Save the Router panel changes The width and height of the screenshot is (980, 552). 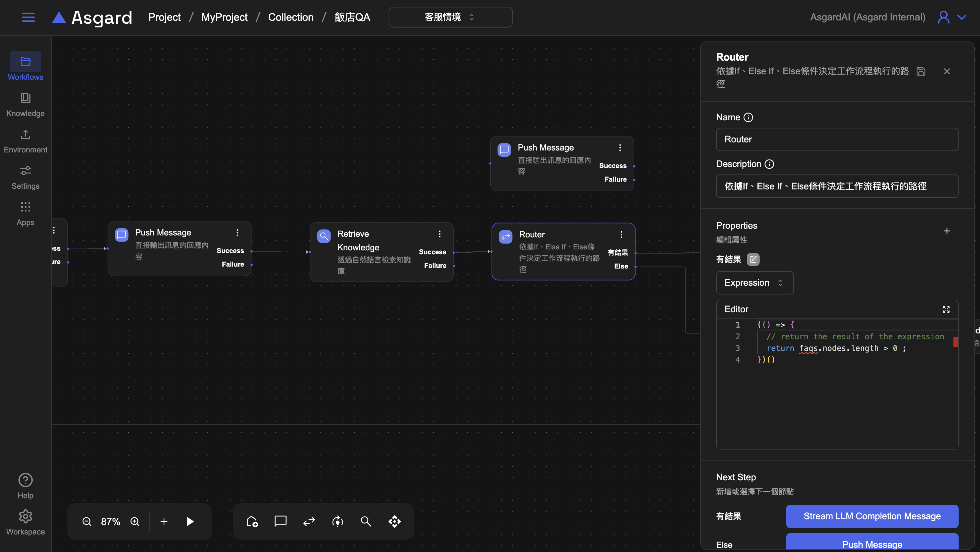coord(921,71)
